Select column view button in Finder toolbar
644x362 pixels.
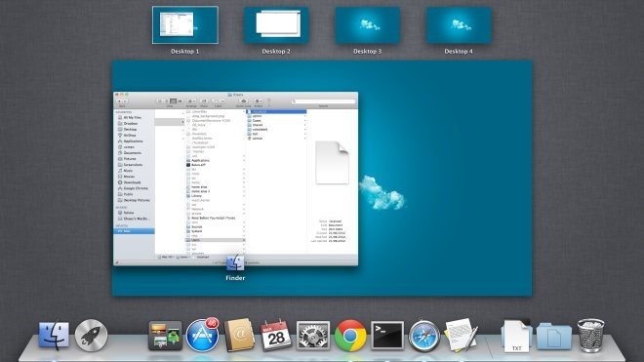[174, 101]
